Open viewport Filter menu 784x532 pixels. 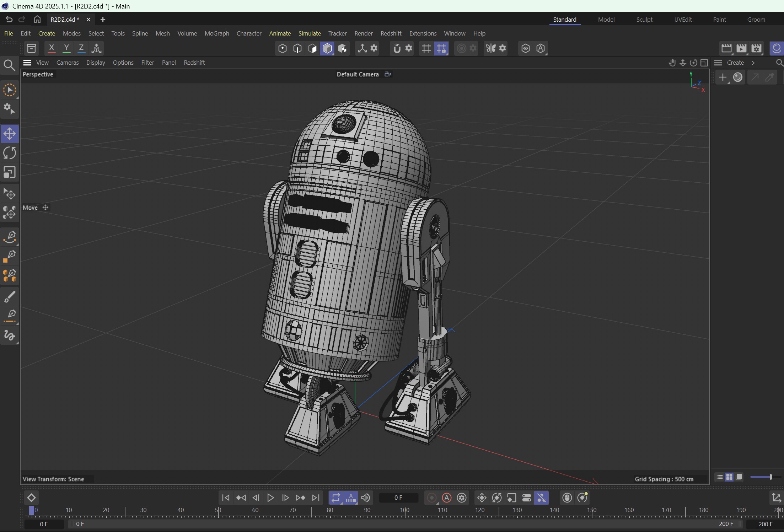tap(147, 63)
